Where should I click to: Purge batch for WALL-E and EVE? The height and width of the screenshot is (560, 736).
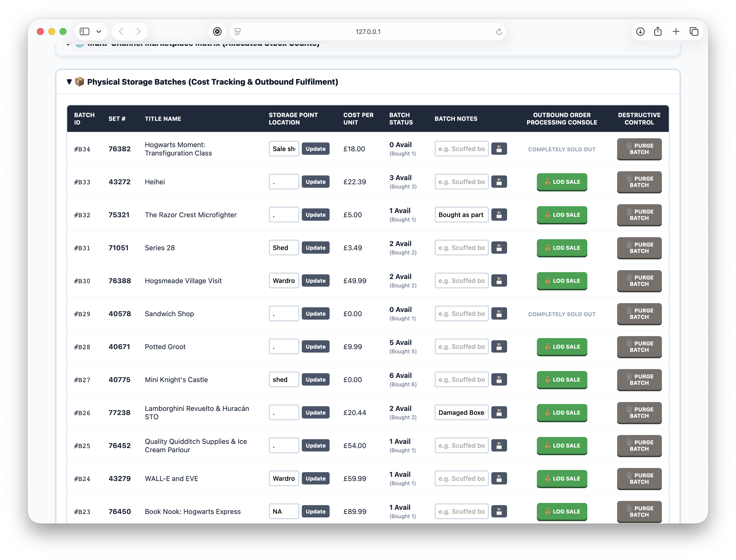click(639, 479)
